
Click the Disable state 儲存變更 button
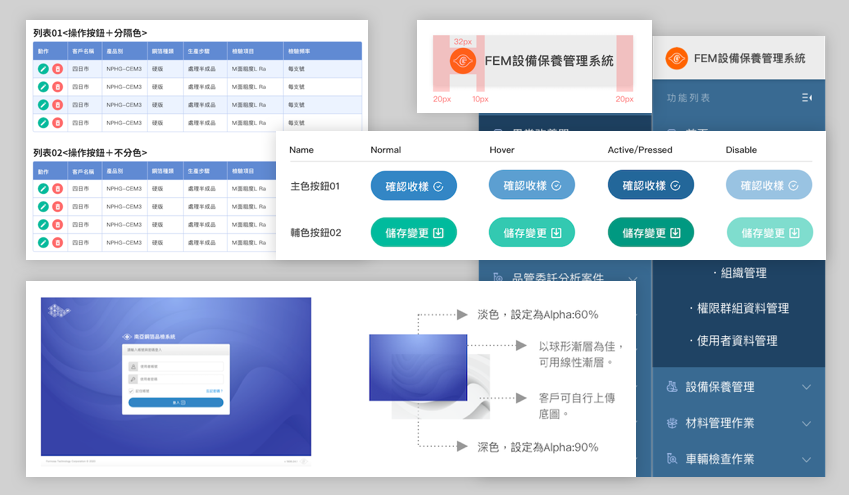769,232
